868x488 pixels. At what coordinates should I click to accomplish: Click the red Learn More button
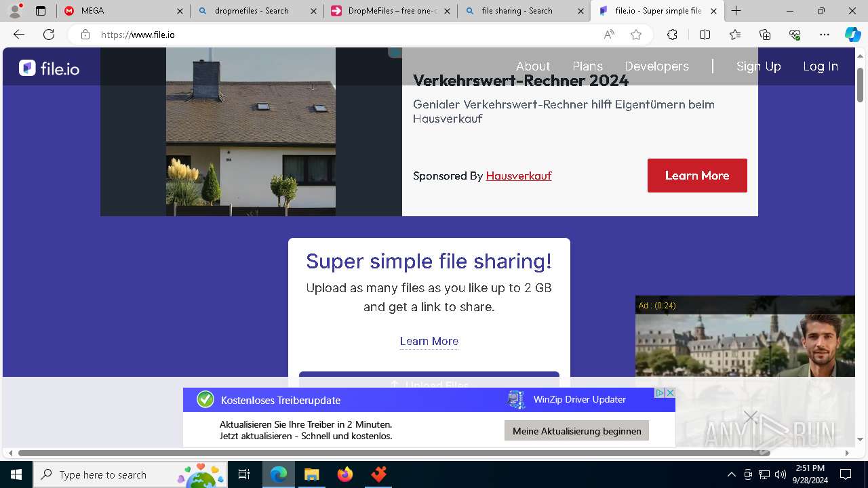pyautogui.click(x=697, y=176)
